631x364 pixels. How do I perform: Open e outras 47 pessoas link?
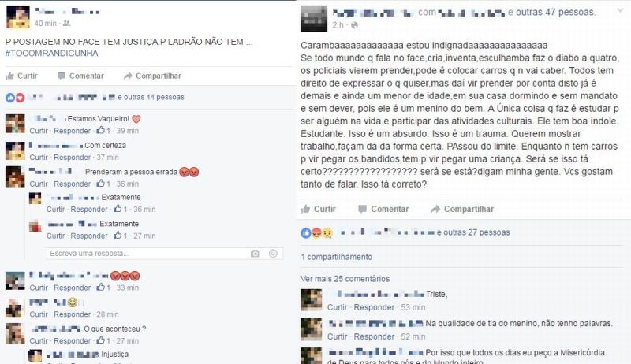tap(551, 12)
